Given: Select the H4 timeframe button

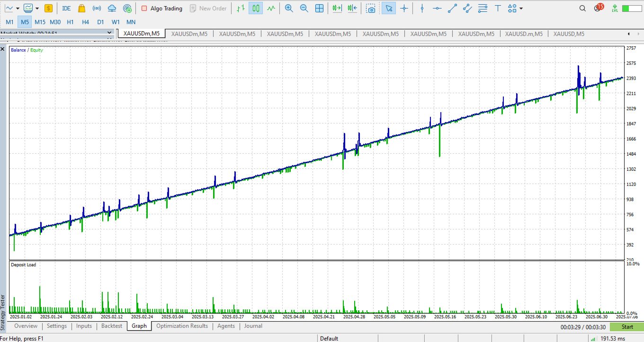Looking at the screenshot, I should click(85, 22).
